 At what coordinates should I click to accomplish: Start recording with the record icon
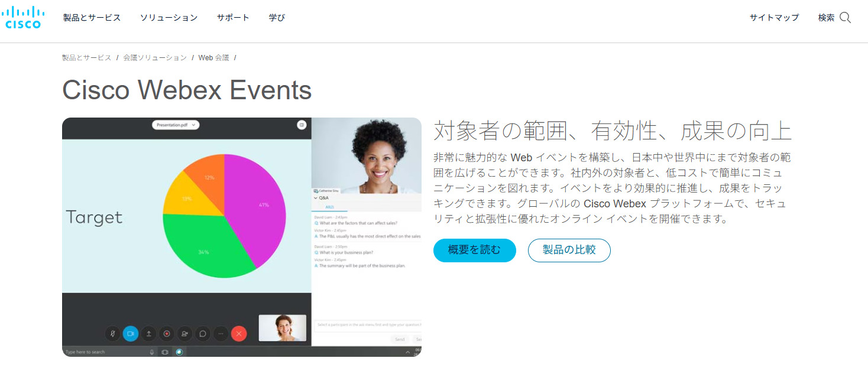(167, 333)
